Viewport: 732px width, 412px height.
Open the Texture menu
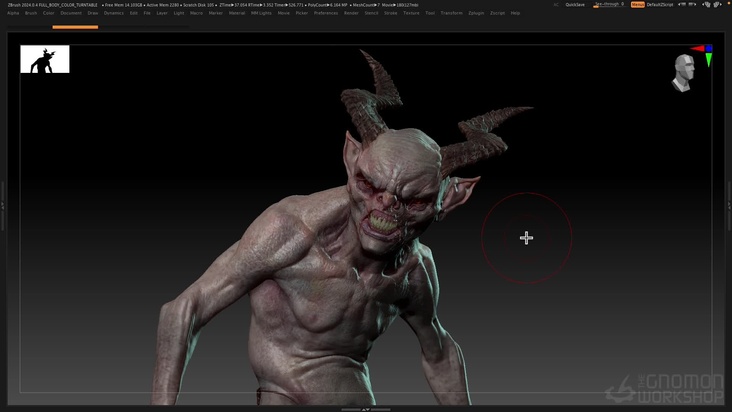tap(411, 13)
